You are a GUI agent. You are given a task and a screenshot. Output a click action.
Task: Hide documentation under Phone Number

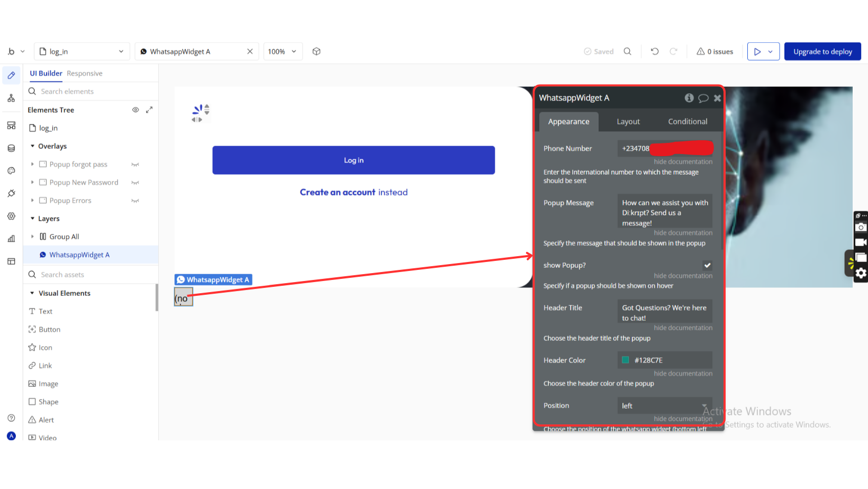click(x=683, y=162)
